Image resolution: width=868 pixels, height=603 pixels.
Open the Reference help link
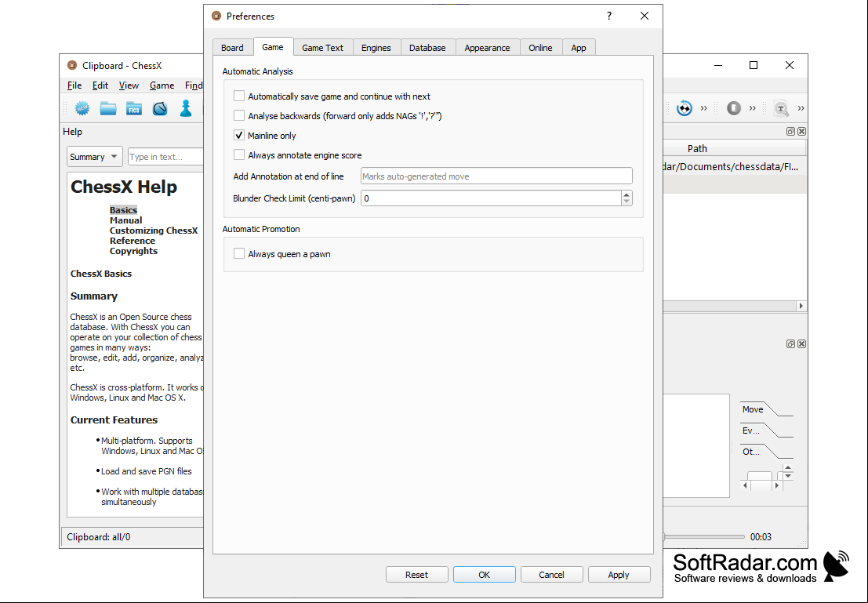133,241
